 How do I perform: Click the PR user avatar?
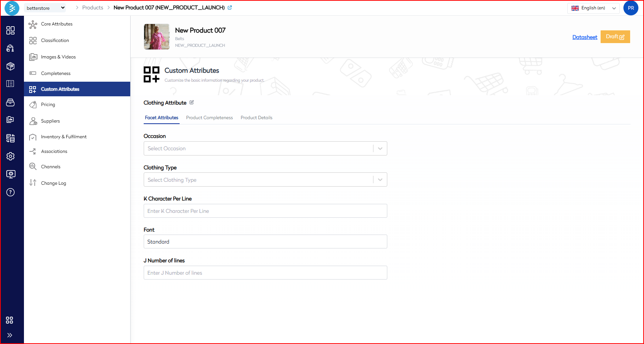[631, 8]
